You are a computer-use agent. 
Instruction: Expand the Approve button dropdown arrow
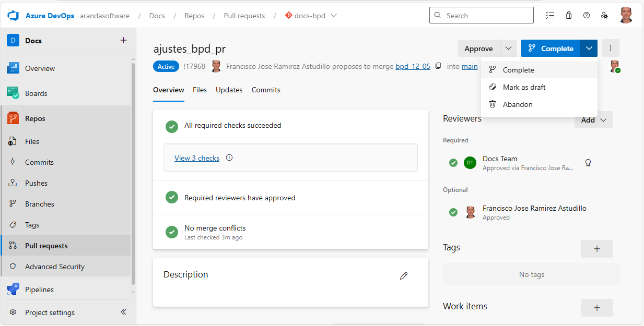[508, 49]
